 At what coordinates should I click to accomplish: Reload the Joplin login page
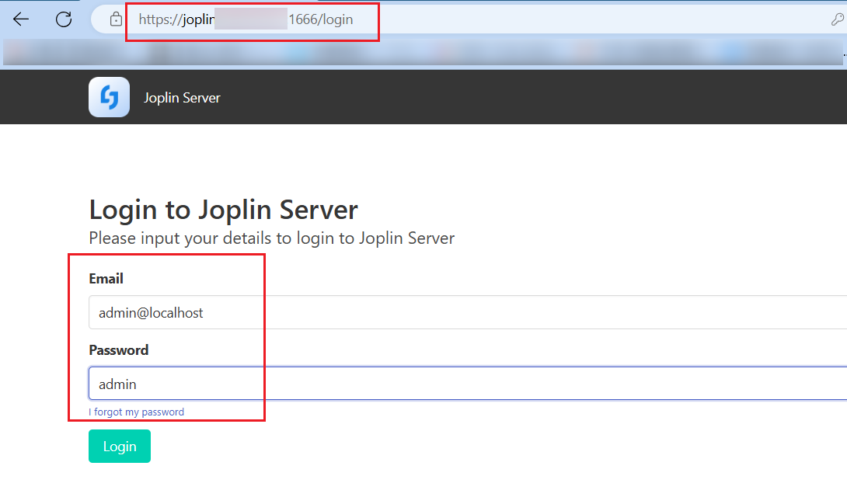click(64, 19)
